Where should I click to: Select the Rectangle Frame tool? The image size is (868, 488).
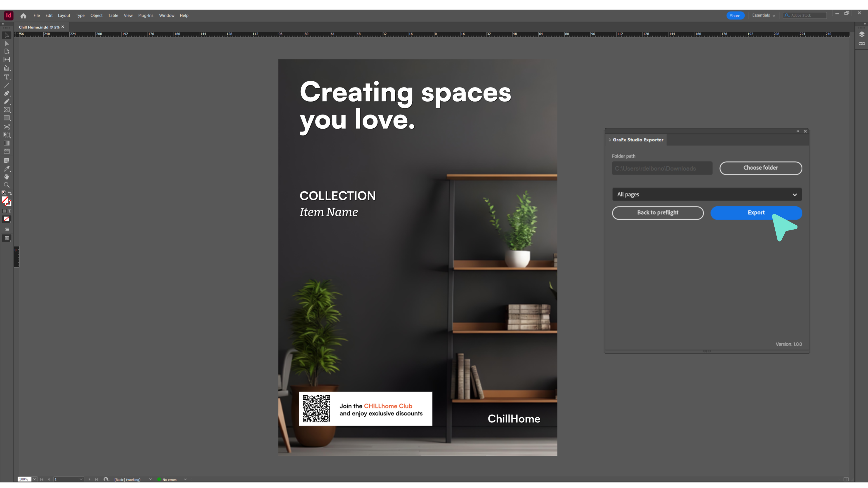coord(7,110)
